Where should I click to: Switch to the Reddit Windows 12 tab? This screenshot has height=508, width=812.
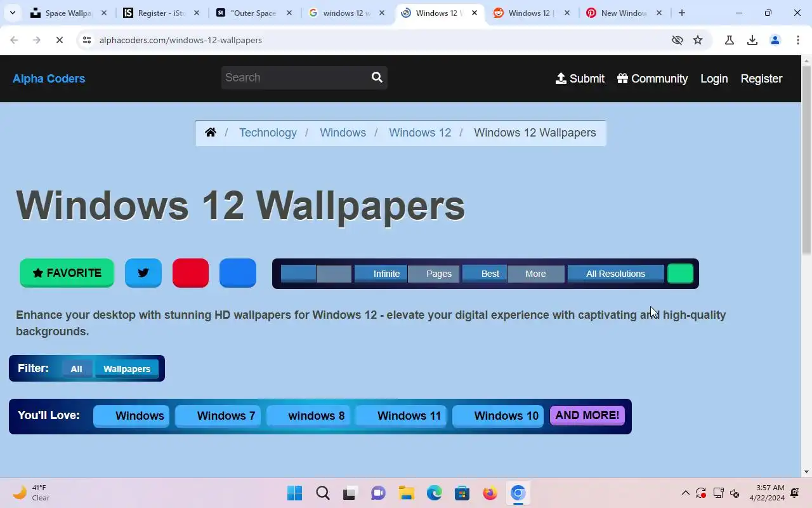532,13
